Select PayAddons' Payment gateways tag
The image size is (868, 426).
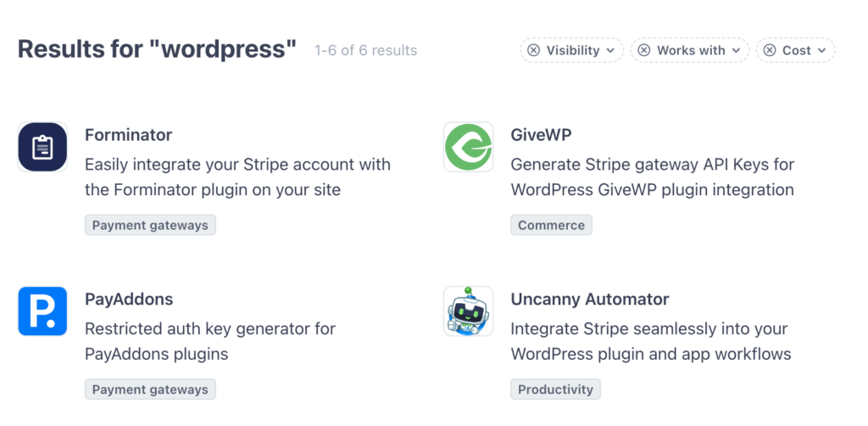[150, 390]
